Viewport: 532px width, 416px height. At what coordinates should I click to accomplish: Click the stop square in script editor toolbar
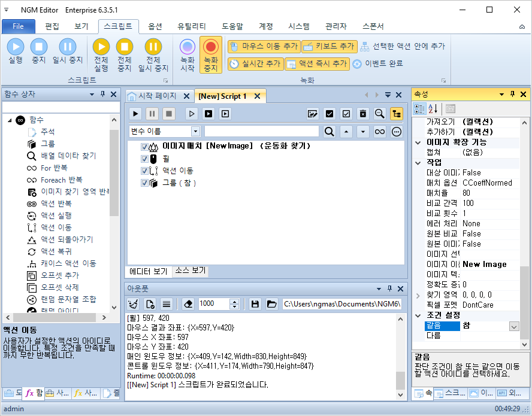[x=168, y=114]
